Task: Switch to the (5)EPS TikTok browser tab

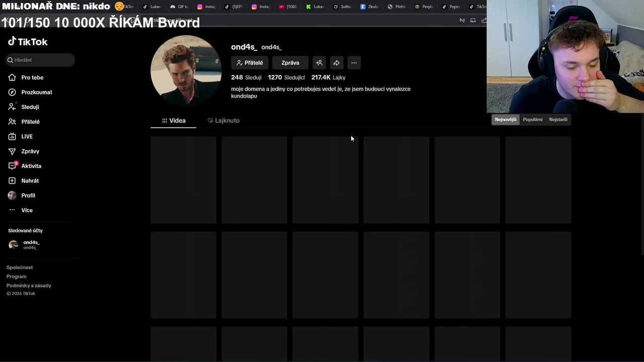Action: click(x=234, y=7)
